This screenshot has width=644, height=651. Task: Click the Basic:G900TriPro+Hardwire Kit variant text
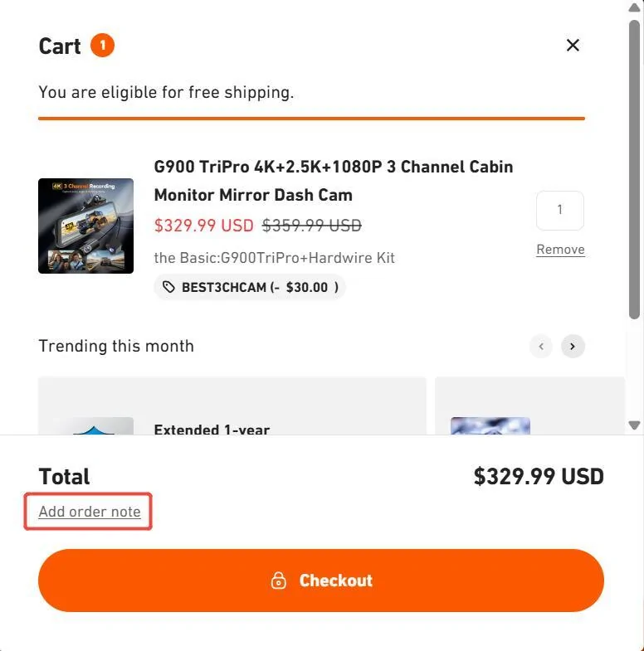275,258
